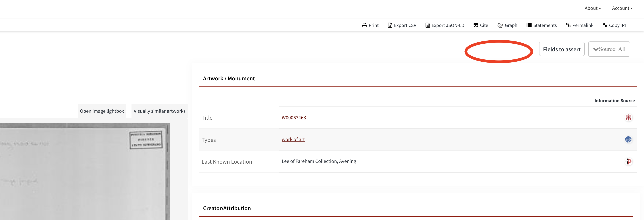Expand the Source: All dropdown
Screen dimensions: 644x220
[609, 49]
